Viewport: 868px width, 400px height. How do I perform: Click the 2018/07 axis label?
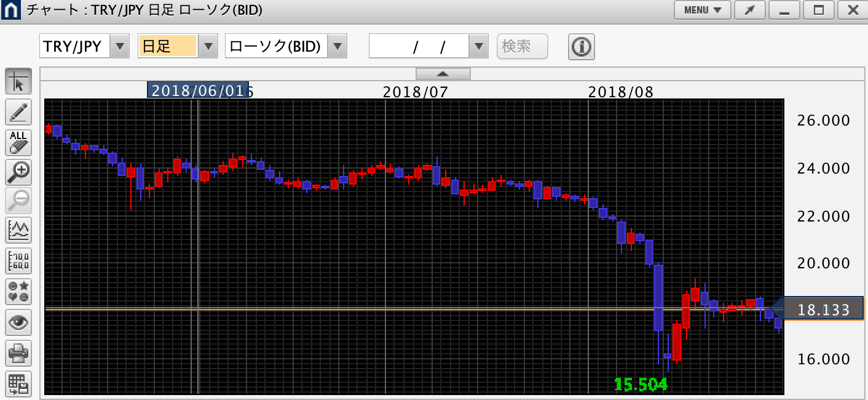[x=416, y=92]
